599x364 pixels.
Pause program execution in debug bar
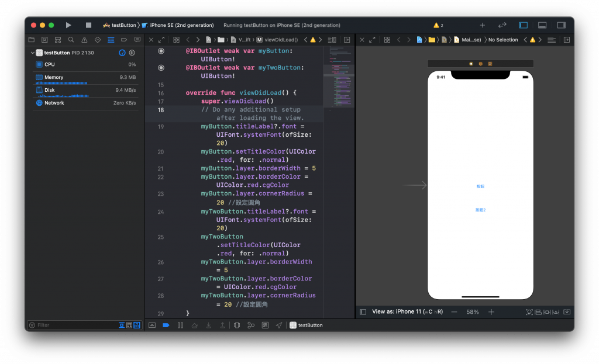point(180,325)
